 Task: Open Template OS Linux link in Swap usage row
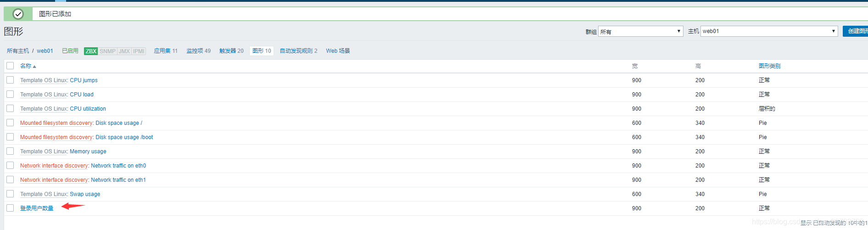click(x=44, y=194)
